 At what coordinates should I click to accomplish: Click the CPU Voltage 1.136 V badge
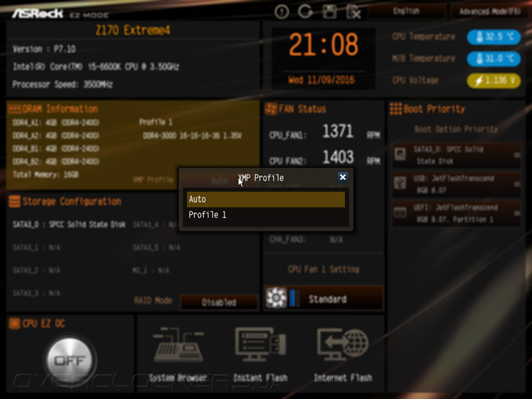[x=494, y=81]
